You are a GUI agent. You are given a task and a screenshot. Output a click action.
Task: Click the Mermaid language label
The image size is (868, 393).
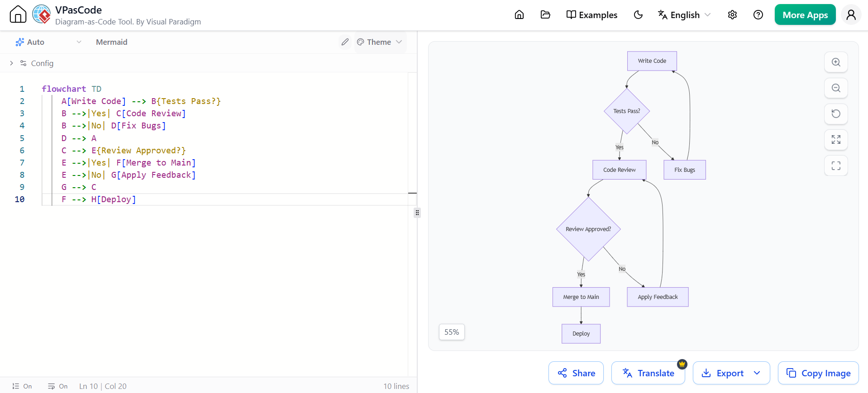[x=111, y=42]
